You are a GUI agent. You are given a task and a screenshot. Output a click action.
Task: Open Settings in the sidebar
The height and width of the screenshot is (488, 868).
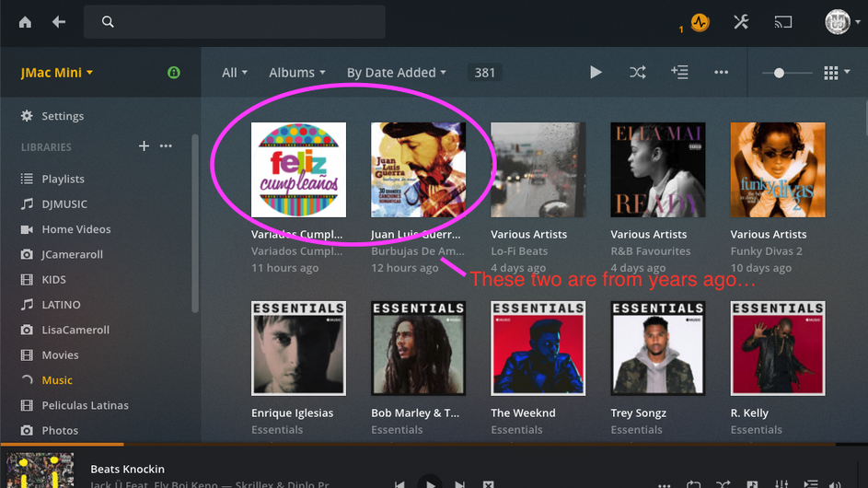point(63,116)
